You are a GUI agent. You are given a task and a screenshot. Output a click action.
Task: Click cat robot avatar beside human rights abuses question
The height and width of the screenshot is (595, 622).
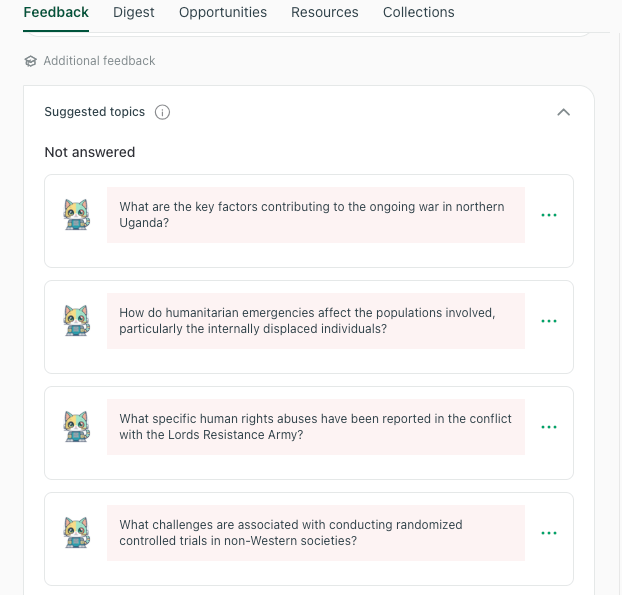coord(77,427)
